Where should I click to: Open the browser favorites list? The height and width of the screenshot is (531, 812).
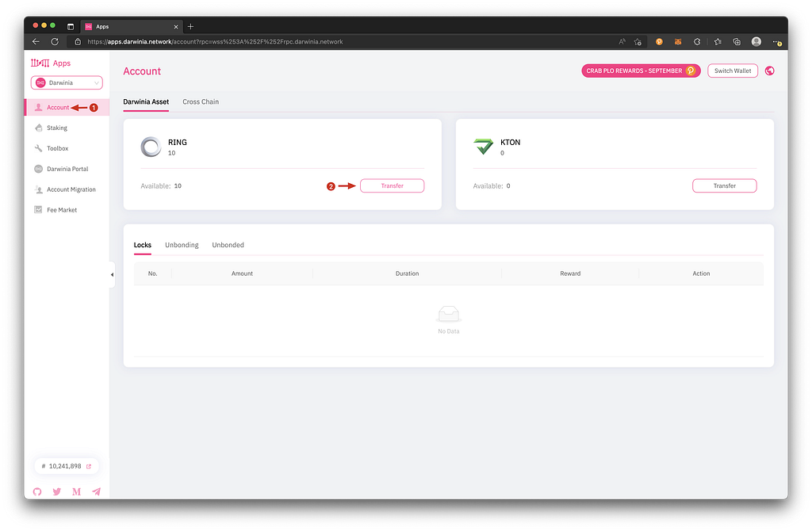click(x=718, y=42)
